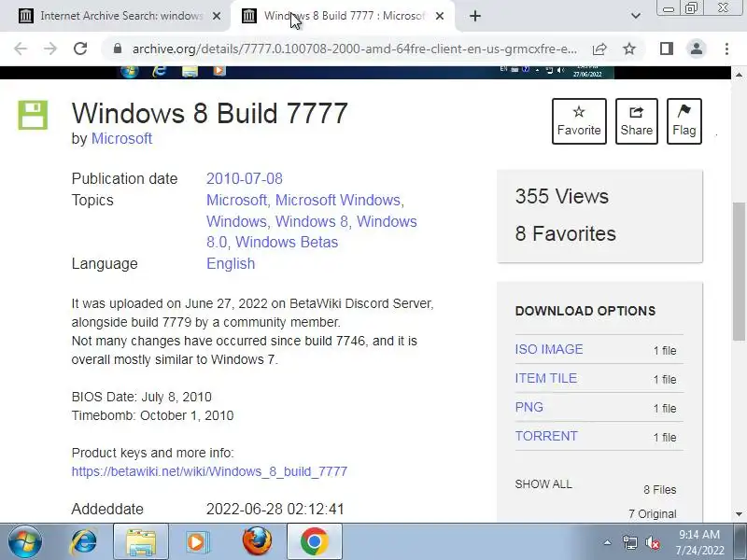Open the Windows 8 topic link
The width and height of the screenshot is (747, 560).
click(312, 221)
